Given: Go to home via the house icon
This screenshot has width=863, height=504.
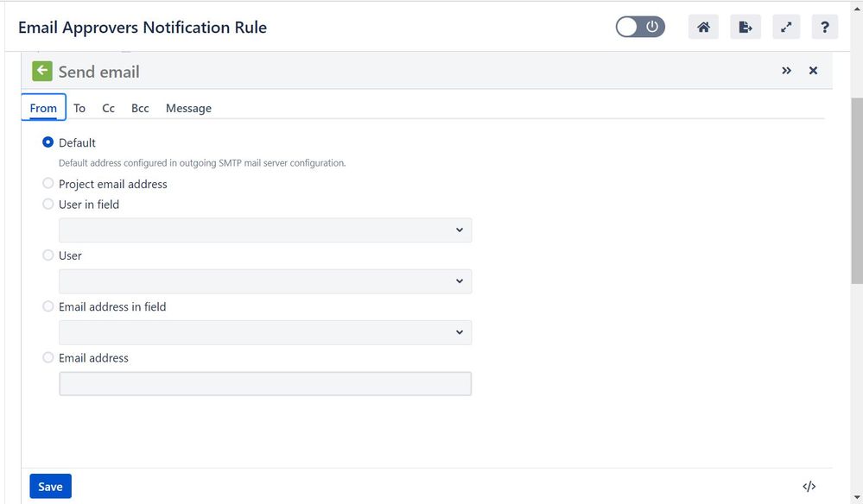Looking at the screenshot, I should [703, 27].
